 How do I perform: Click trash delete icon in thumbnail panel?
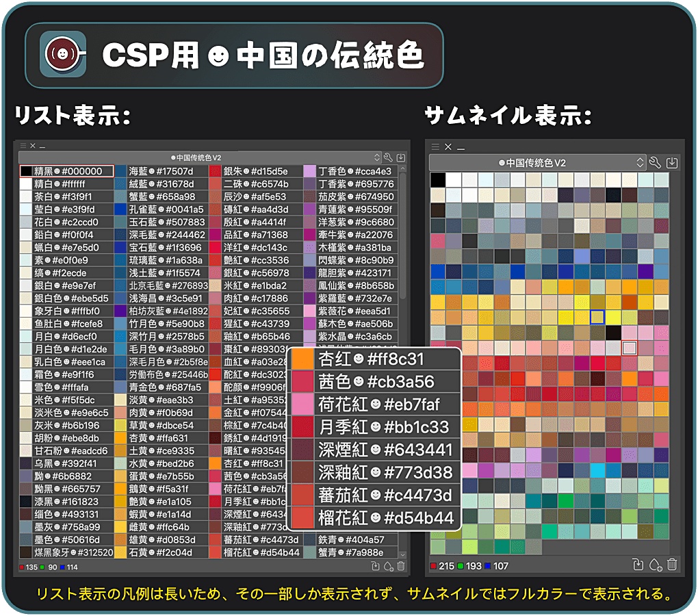point(672,565)
